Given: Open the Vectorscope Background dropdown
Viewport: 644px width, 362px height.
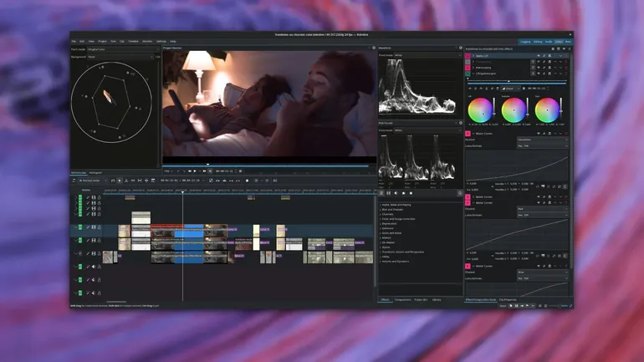Looking at the screenshot, I should click(120, 57).
